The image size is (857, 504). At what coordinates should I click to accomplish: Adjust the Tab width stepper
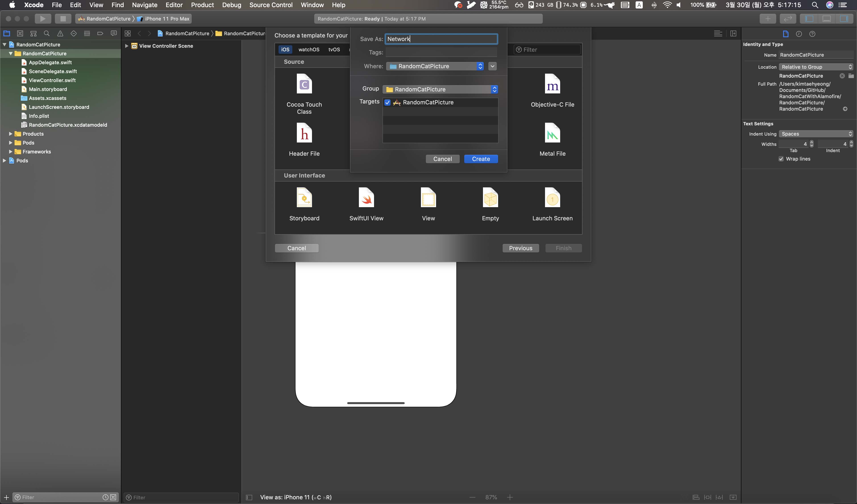click(811, 144)
